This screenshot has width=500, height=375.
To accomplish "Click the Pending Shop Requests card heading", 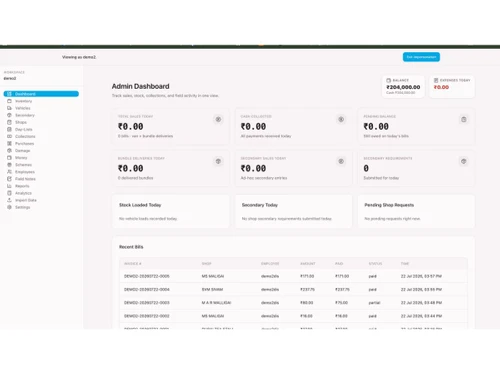I will 389,205.
